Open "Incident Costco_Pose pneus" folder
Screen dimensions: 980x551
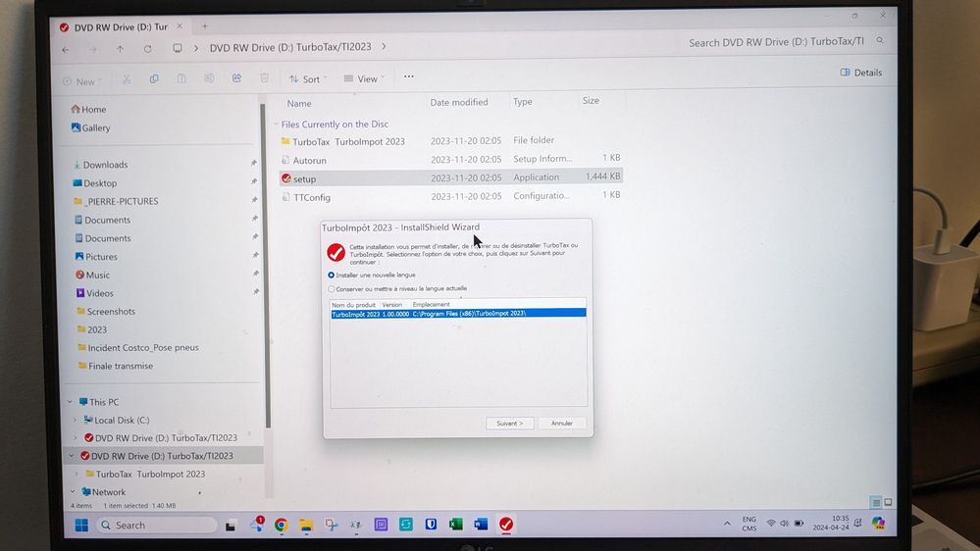(x=138, y=347)
